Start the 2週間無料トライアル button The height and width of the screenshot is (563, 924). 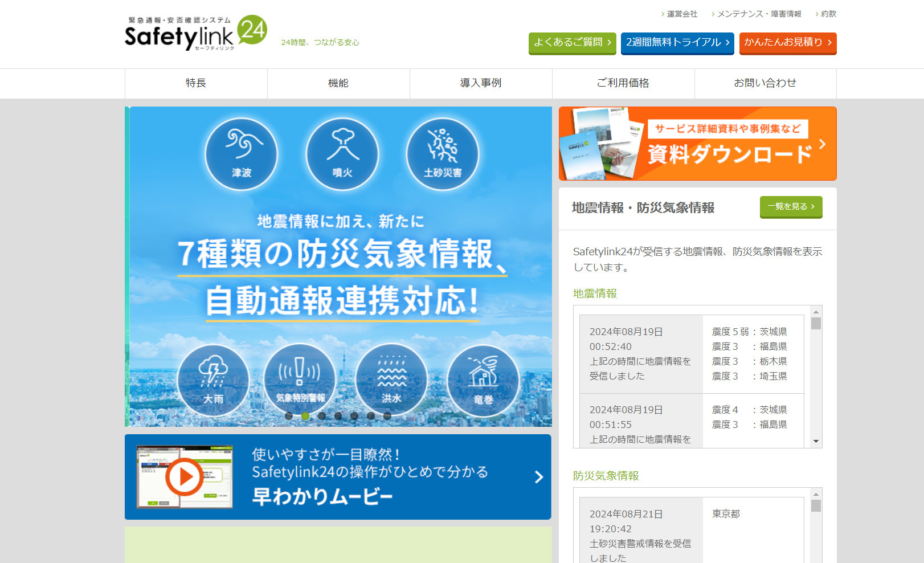coord(677,43)
